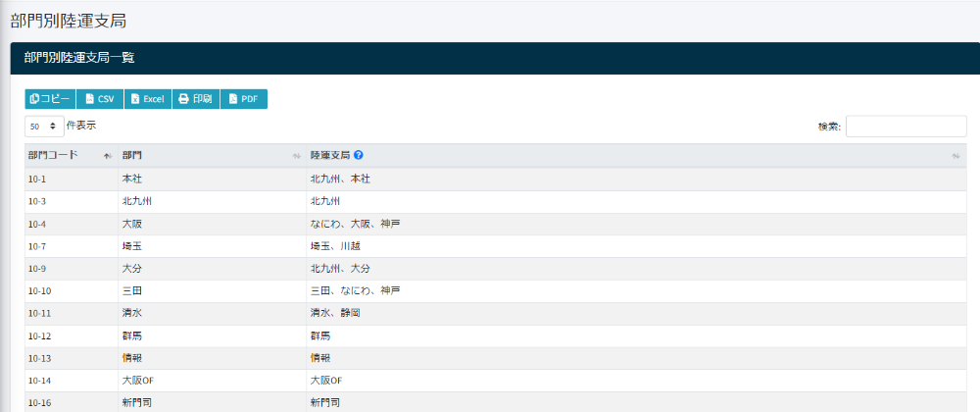
Task: Download the table as PDF
Action: tap(244, 99)
